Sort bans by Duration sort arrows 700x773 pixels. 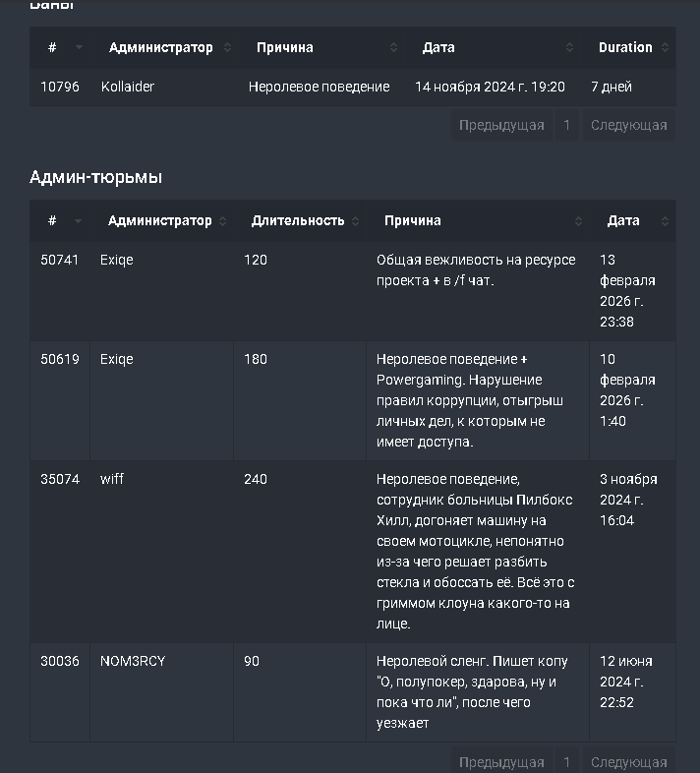tap(665, 47)
